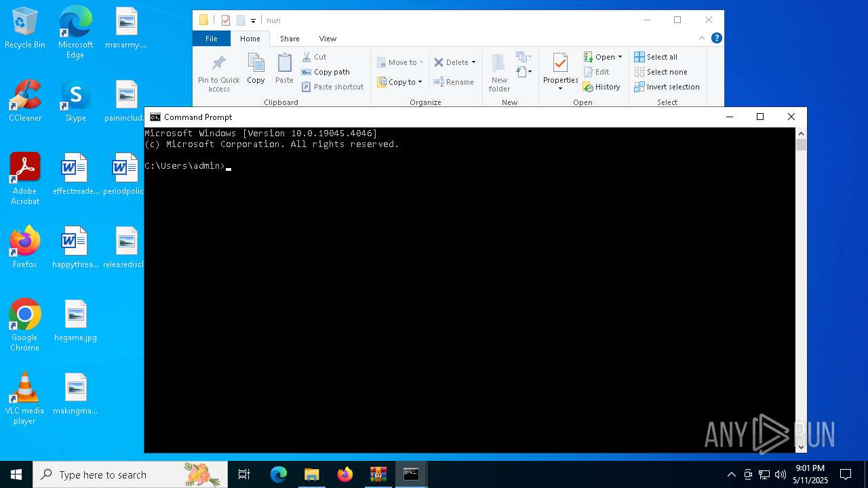Viewport: 868px width, 488px height.
Task: Open CCleaner desktop shortcut
Action: click(25, 102)
